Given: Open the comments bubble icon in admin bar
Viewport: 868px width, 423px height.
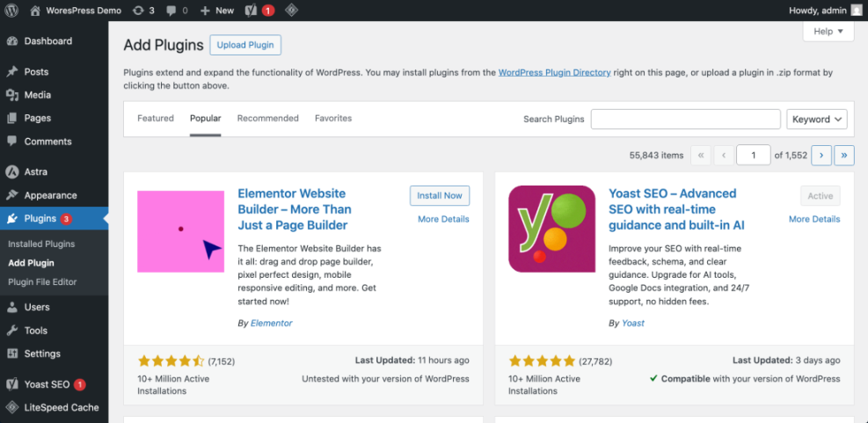Looking at the screenshot, I should click(171, 10).
